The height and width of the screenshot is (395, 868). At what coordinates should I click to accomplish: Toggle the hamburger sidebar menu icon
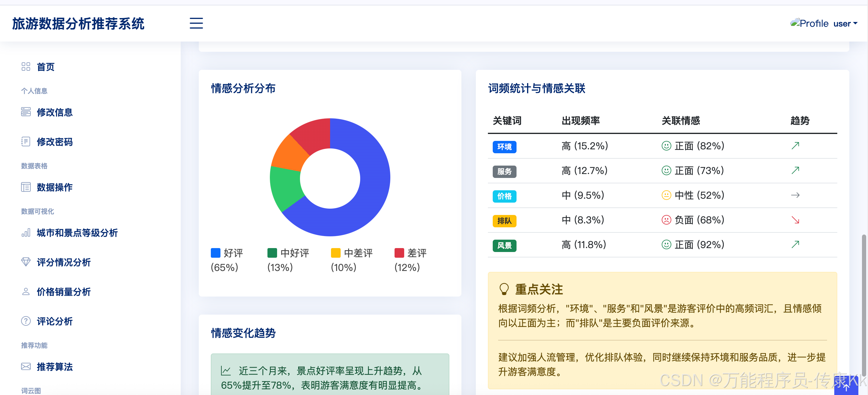point(196,23)
